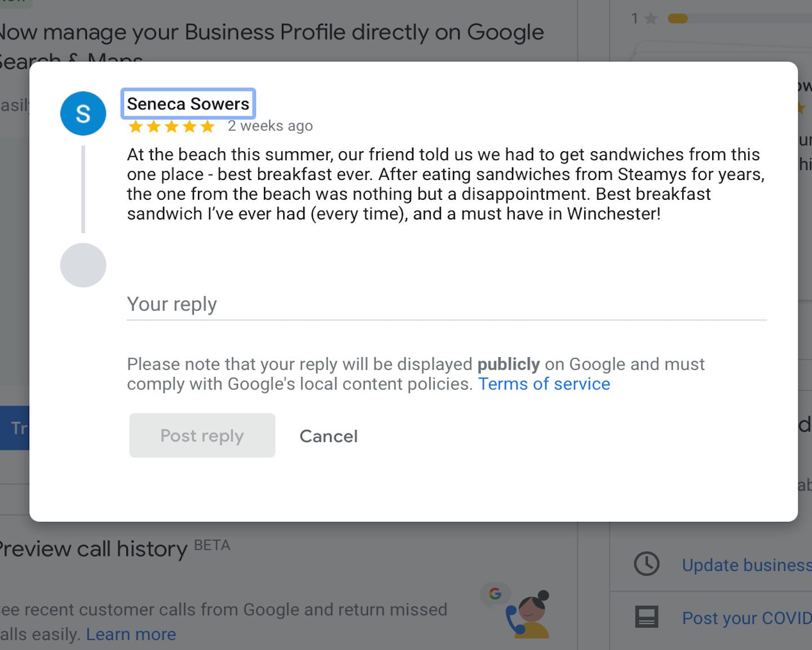Click the "2 weeks ago" timestamp
Screen dimensions: 812x650
270,126
